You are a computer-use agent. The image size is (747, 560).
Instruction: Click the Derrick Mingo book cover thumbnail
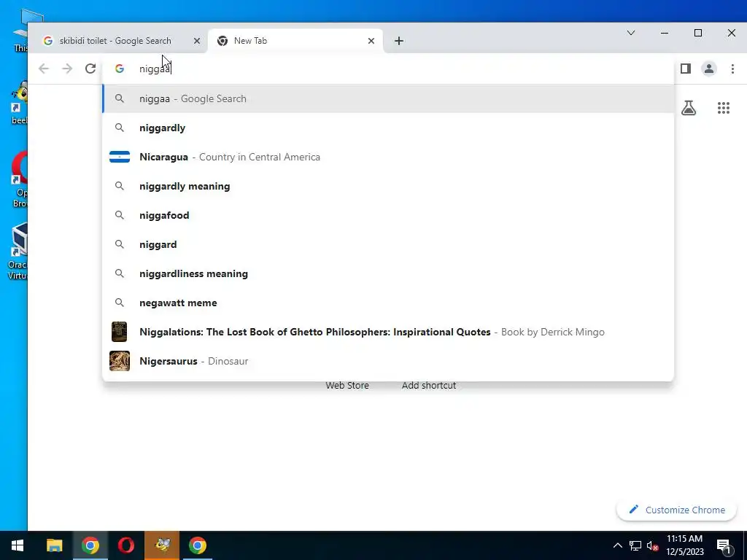(119, 332)
